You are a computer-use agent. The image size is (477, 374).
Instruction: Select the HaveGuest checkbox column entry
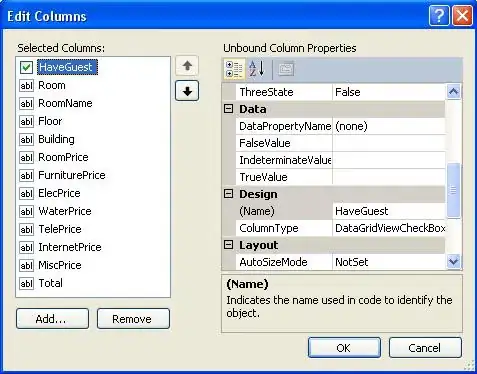pos(67,67)
